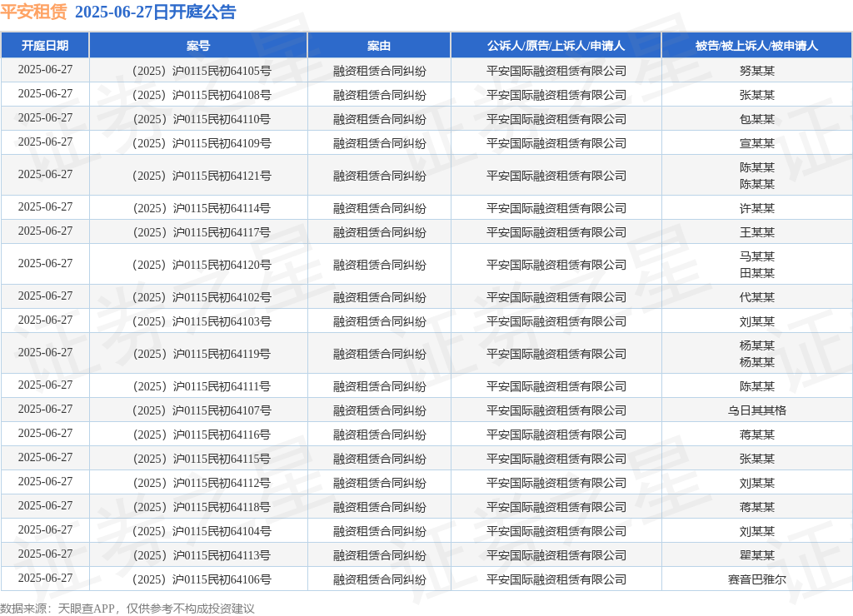
Task: Click the 2025-06-27日开庭公告 heading
Action: pos(156,12)
